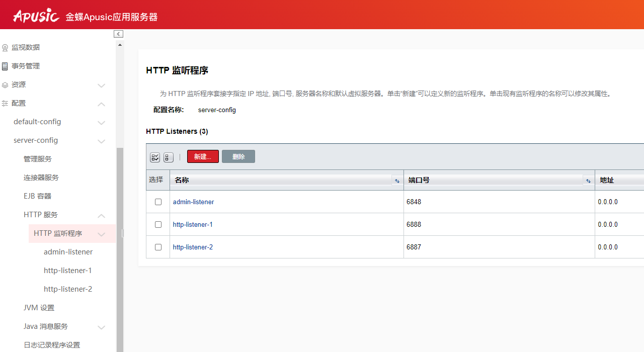Screen dimensions: 644x352
Task: Click the Apusic logo in header
Action: [36, 16]
